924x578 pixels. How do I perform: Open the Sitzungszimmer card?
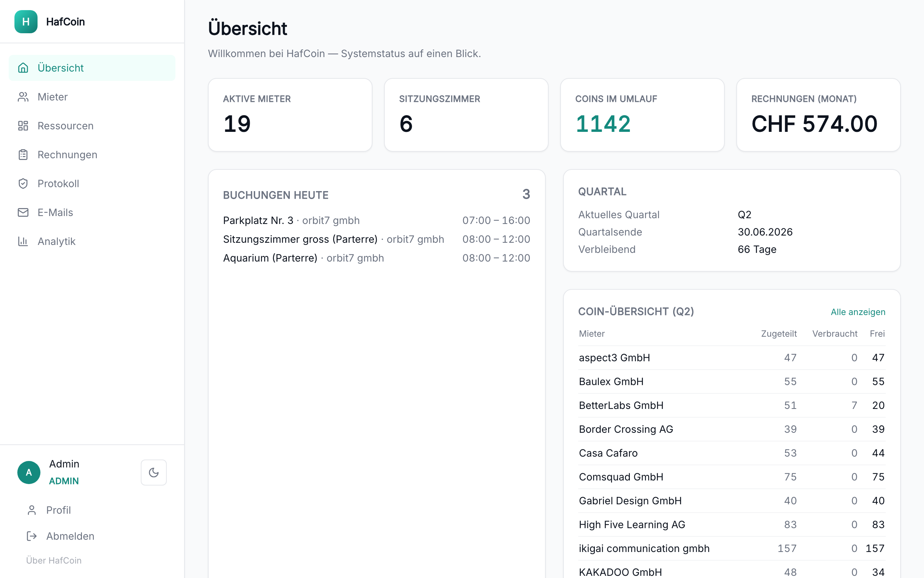coord(466,115)
